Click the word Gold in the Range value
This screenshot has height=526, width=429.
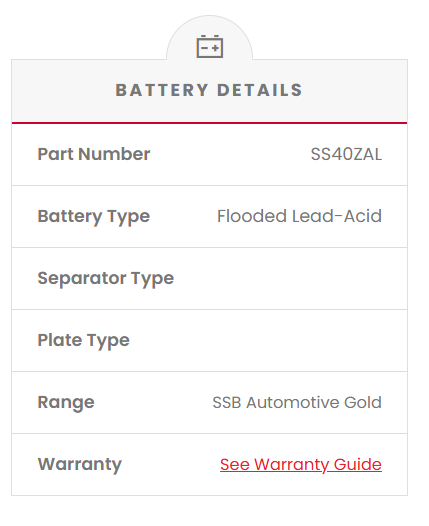[363, 402]
